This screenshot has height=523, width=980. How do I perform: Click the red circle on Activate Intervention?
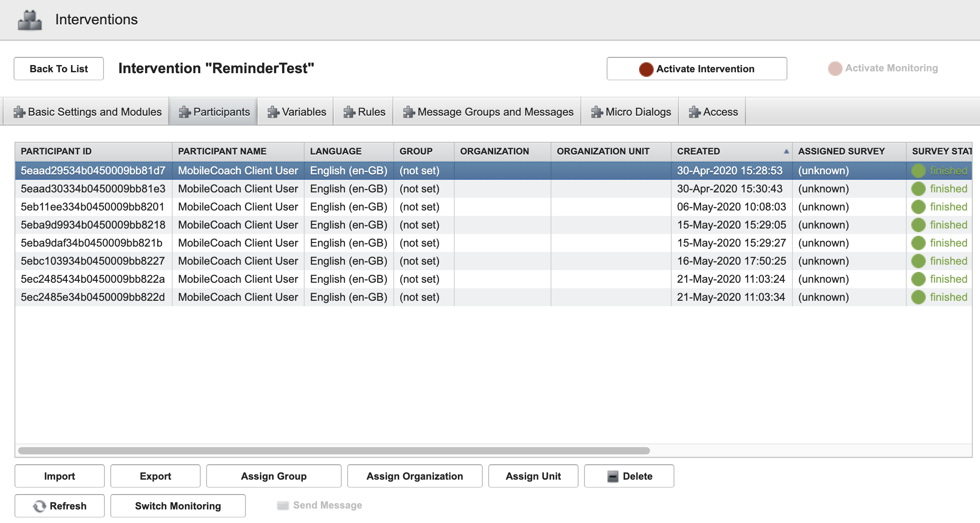pos(646,69)
